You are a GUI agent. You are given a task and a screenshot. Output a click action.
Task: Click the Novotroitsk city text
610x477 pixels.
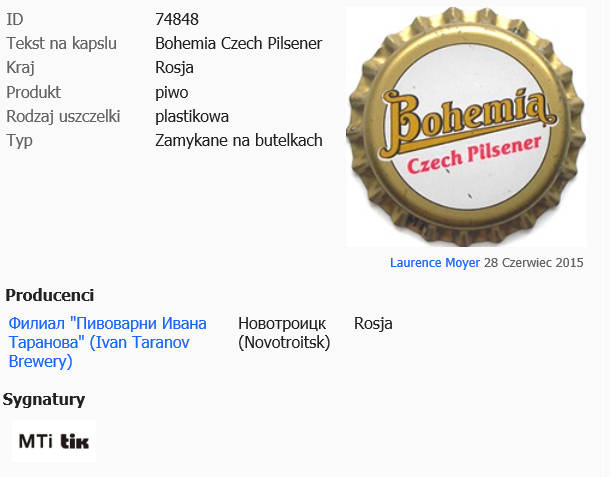pos(284,333)
